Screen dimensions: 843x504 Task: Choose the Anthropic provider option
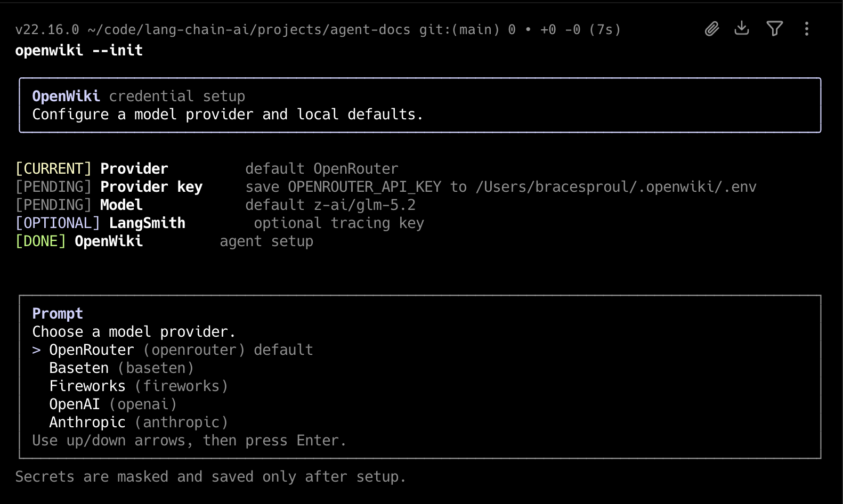[x=139, y=422]
